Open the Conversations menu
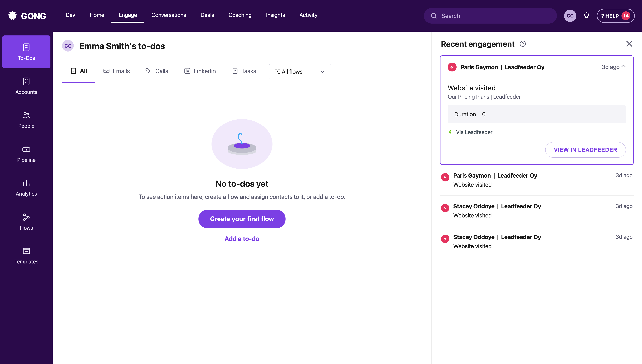 point(169,15)
